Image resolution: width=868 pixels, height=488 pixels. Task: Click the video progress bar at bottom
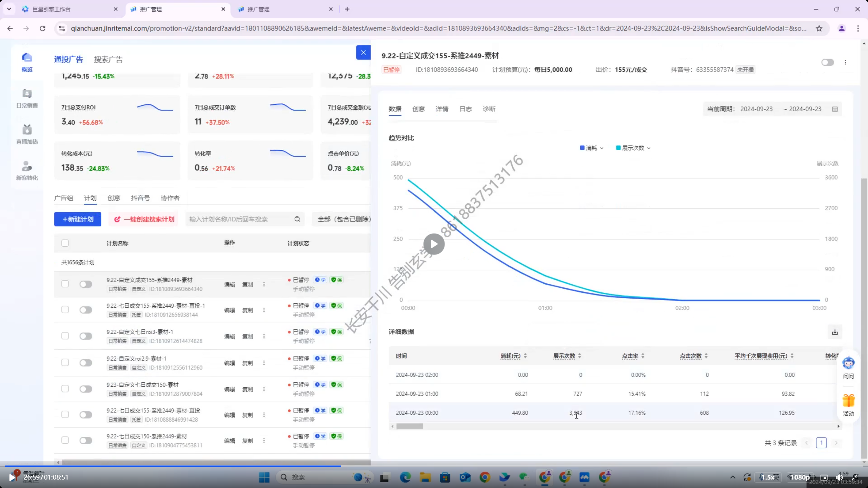point(434,466)
